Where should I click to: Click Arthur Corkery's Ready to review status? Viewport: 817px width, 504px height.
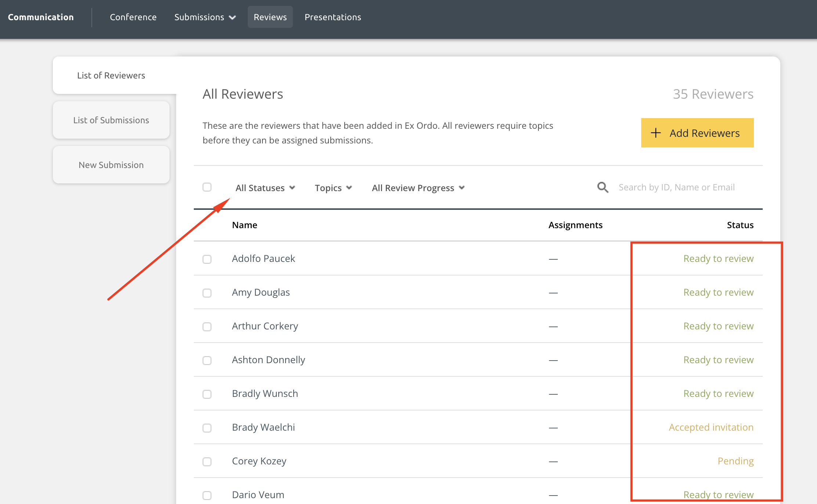[x=718, y=326]
